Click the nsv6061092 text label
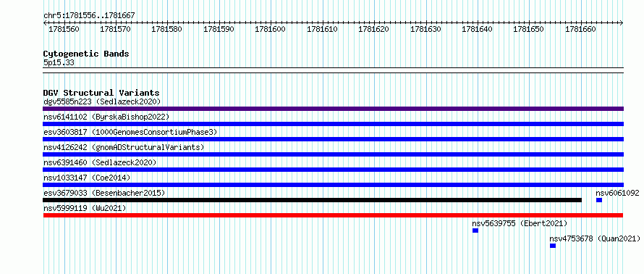Image resolution: width=644 pixels, height=274 pixels. tap(618, 193)
